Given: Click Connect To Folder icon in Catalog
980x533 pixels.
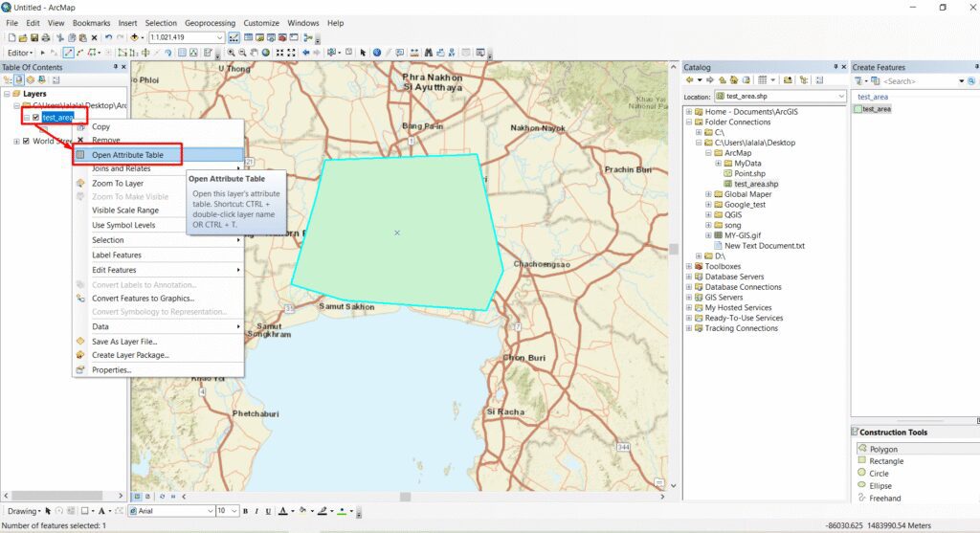Looking at the screenshot, I should [788, 80].
